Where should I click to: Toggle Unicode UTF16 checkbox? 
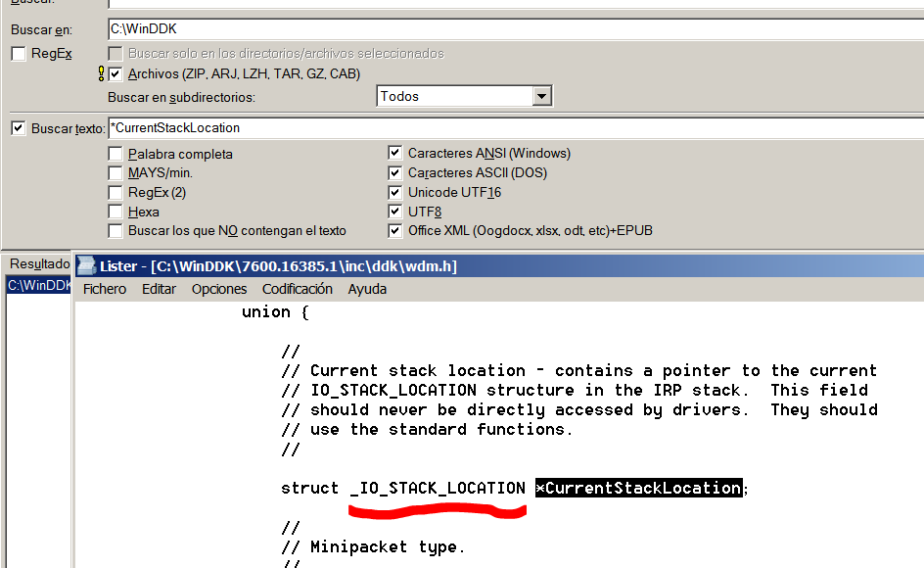click(x=394, y=192)
